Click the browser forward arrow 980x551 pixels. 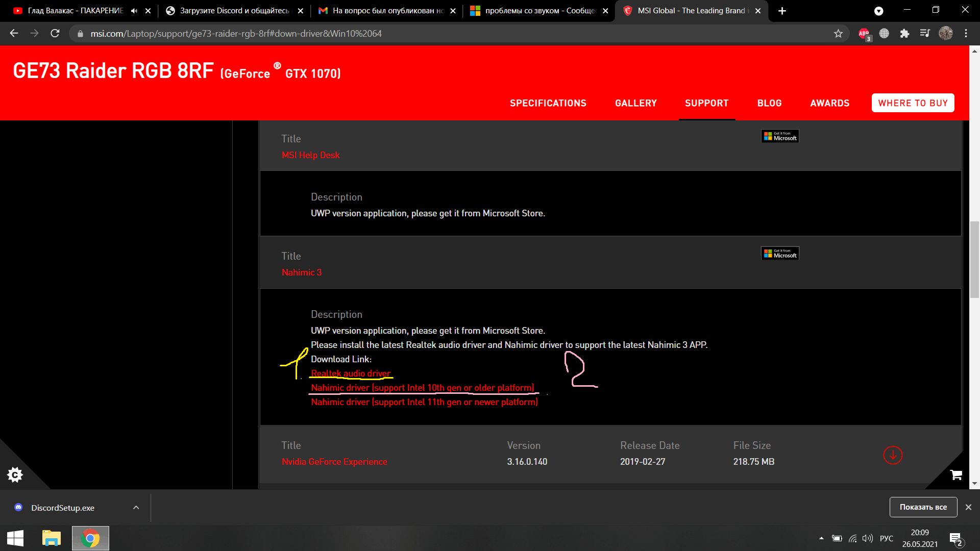tap(34, 33)
